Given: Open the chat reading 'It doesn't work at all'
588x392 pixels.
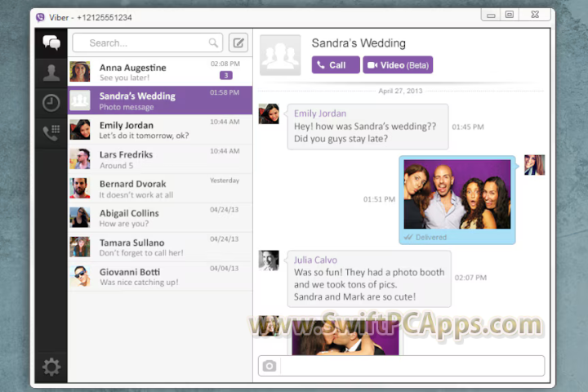Looking at the screenshot, I should pyautogui.click(x=160, y=189).
